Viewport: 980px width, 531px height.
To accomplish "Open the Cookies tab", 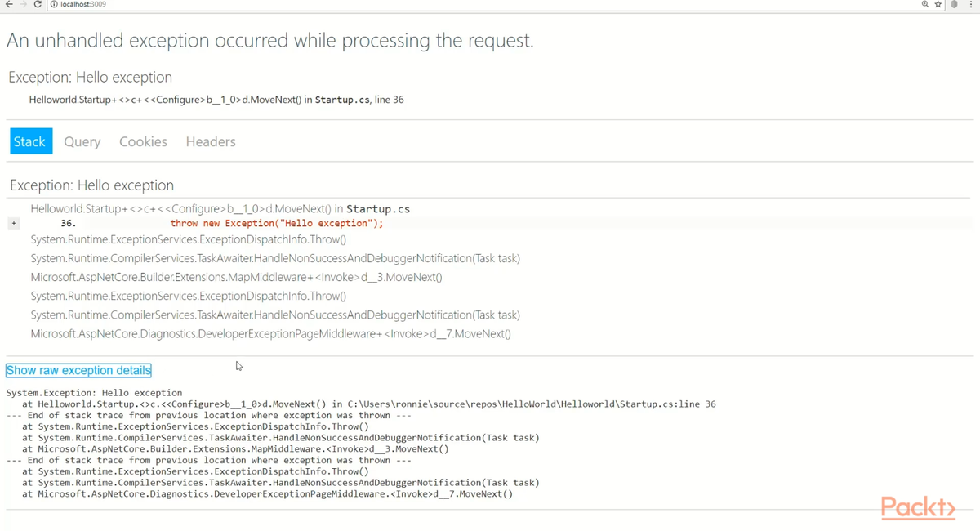I will (x=143, y=141).
